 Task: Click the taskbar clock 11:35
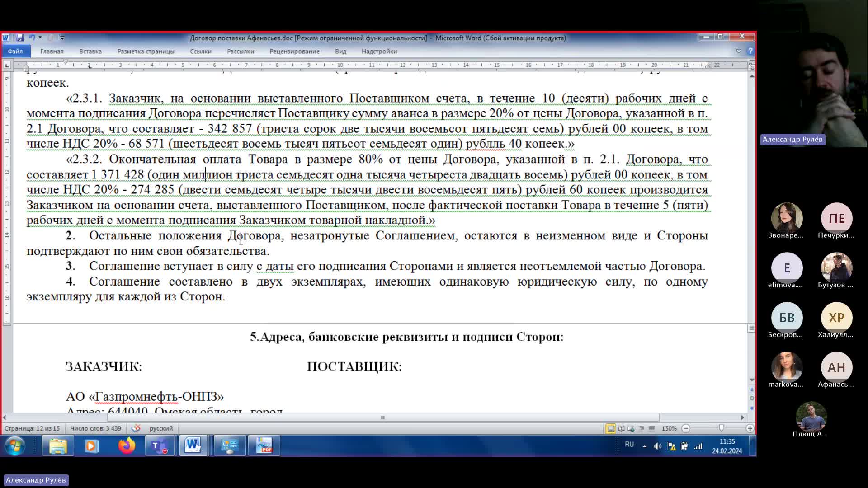point(727,446)
